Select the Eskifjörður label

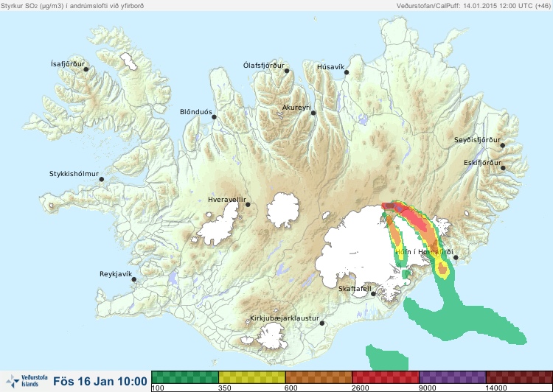tap(482, 163)
